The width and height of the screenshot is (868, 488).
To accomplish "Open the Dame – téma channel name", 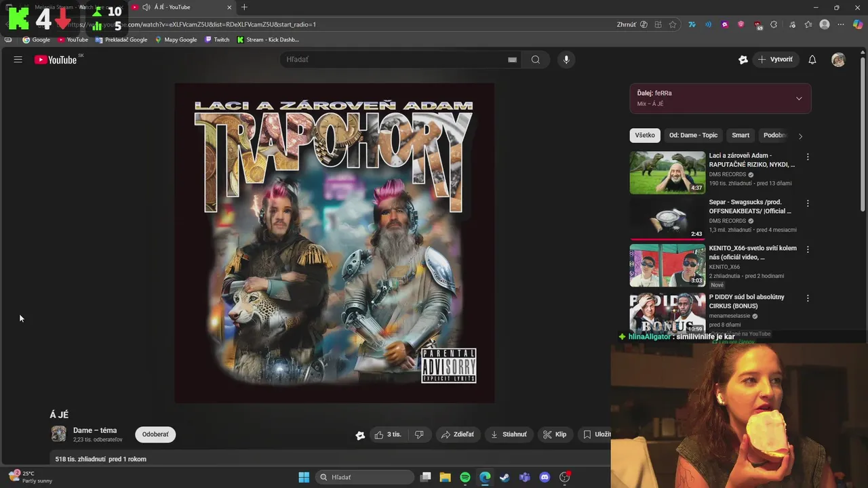I will 95,430.
